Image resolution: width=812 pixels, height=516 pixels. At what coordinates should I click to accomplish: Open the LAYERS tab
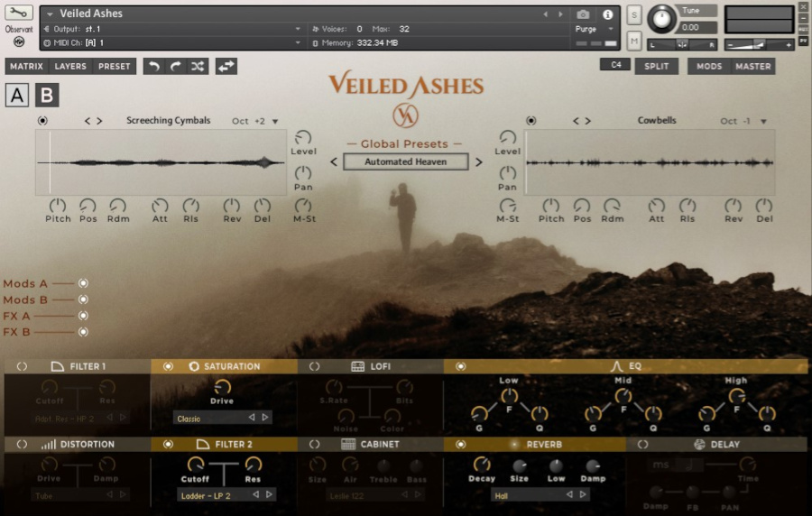(70, 66)
